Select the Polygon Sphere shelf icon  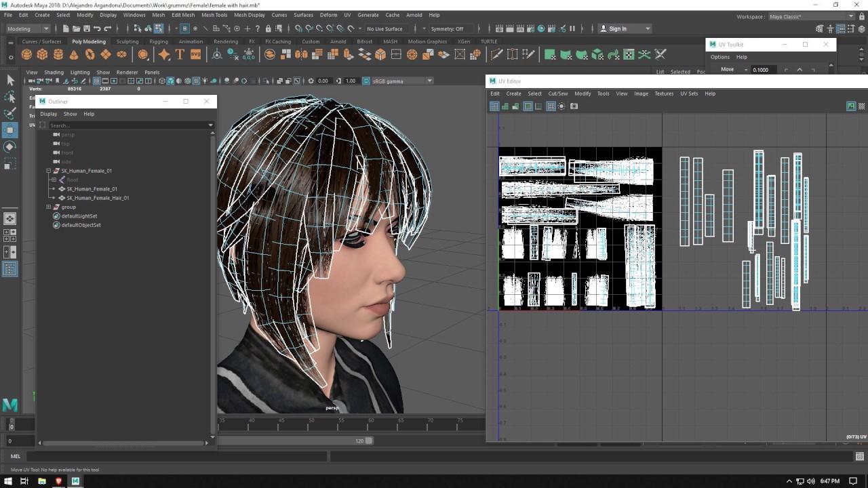tap(27, 54)
